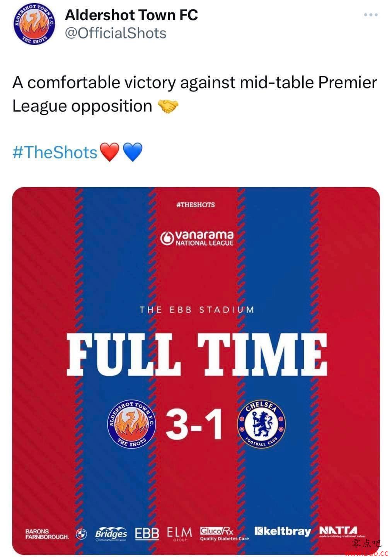This screenshot has width=392, height=557.
Task: Click the Vanarama National League logo
Action: tap(197, 238)
